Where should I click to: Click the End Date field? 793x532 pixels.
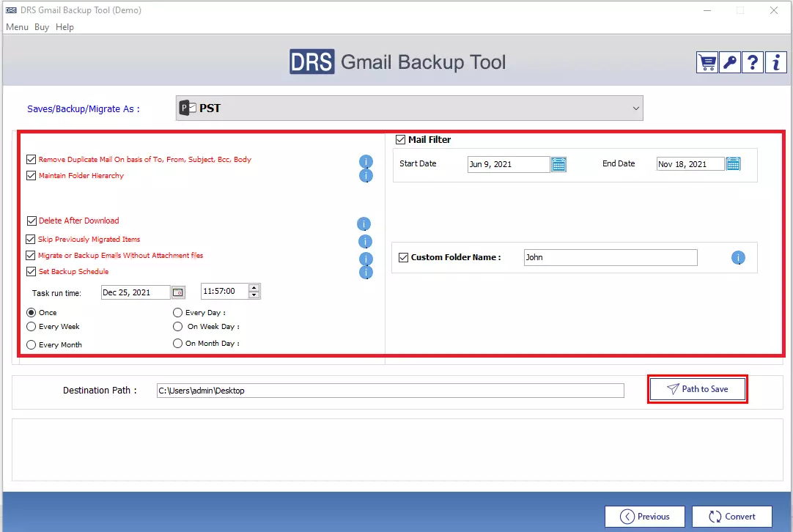(690, 164)
